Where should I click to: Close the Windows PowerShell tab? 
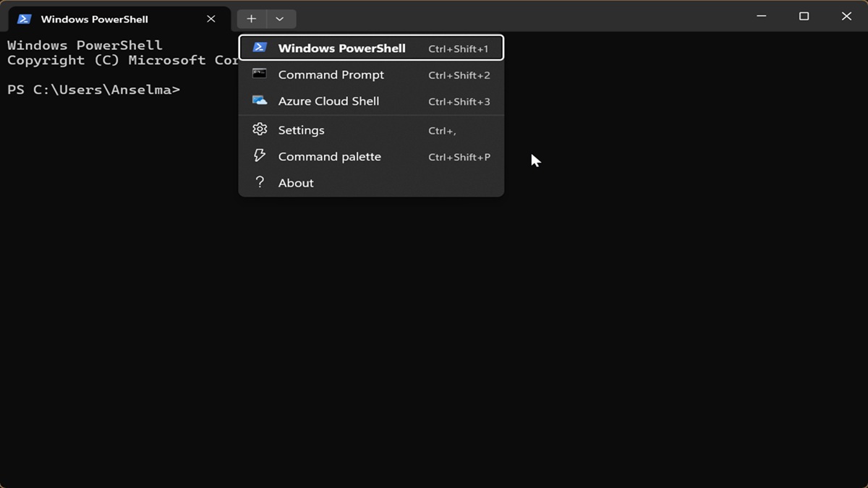coord(211,19)
